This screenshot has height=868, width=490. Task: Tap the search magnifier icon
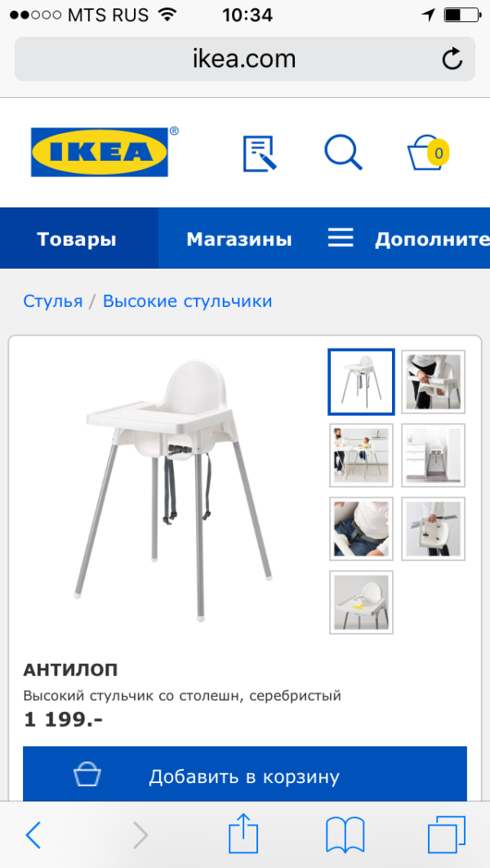343,152
